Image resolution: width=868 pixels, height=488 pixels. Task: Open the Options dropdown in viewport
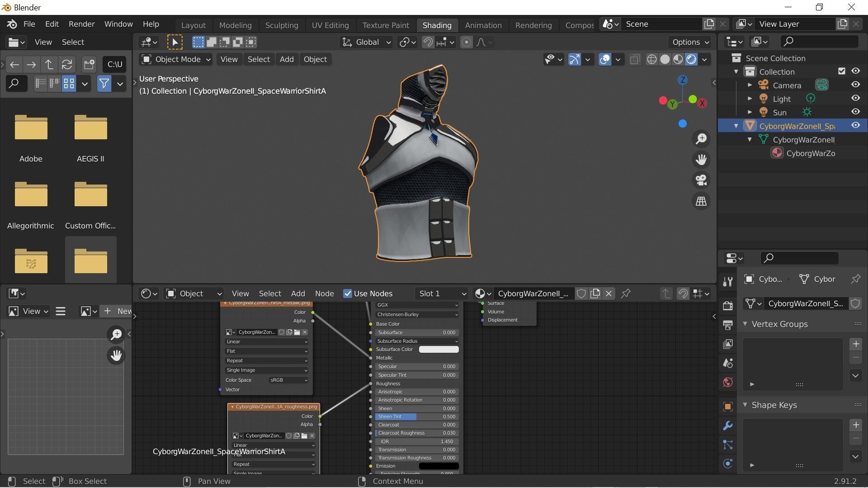pyautogui.click(x=690, y=42)
